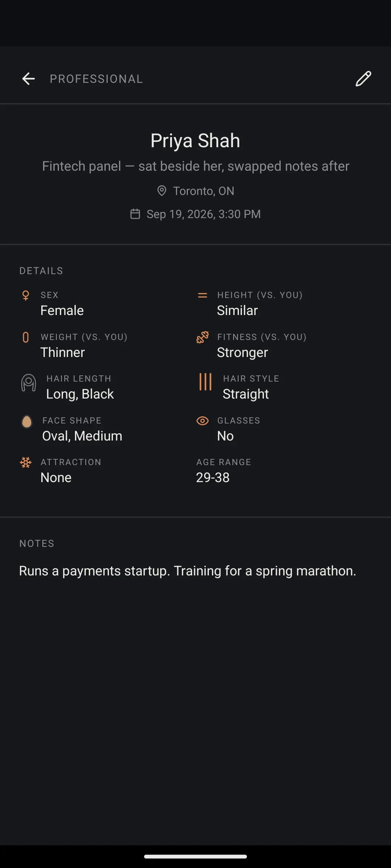Tap the height equals-sign icon

pos(202,295)
